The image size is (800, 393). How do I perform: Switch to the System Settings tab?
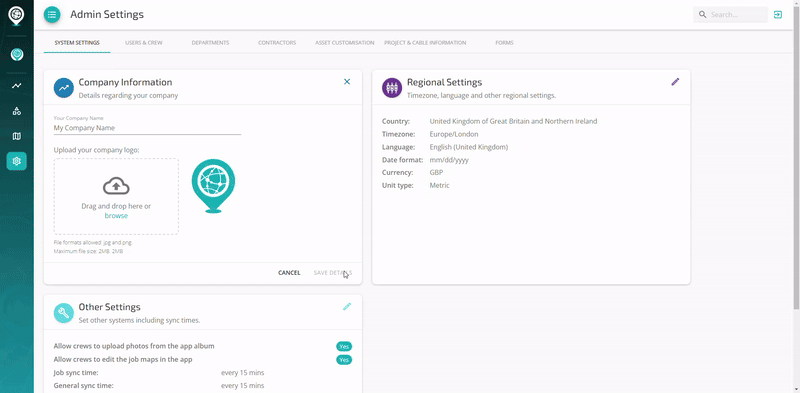pos(77,43)
